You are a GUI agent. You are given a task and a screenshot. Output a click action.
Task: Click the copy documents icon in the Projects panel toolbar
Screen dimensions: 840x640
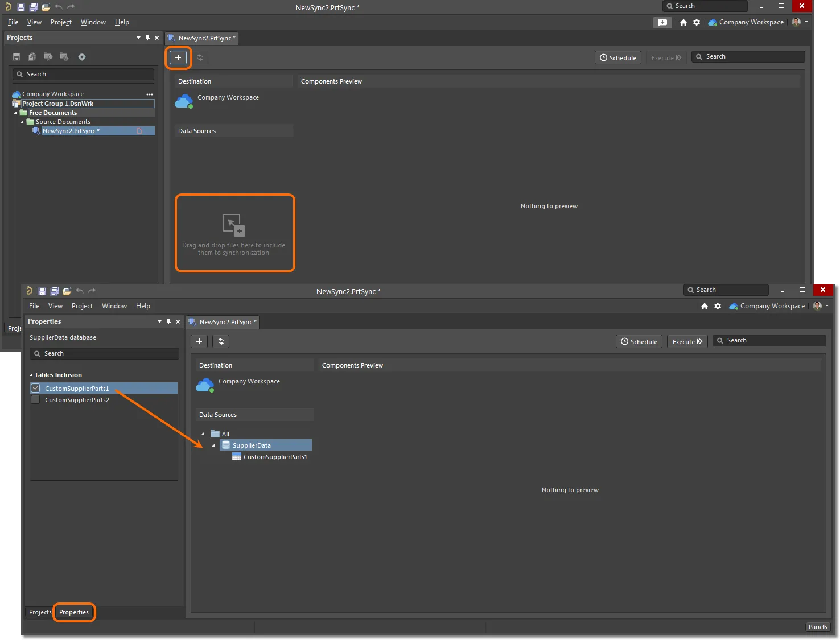32,57
